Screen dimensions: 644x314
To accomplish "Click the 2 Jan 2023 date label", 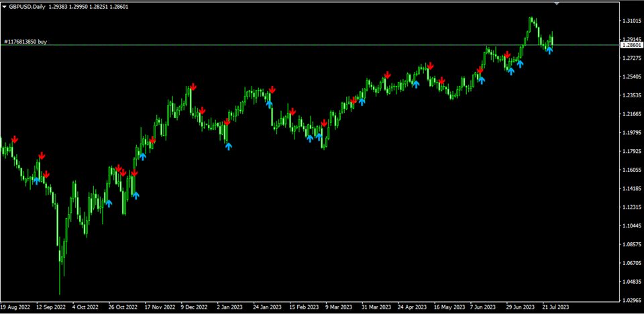I will [231, 307].
